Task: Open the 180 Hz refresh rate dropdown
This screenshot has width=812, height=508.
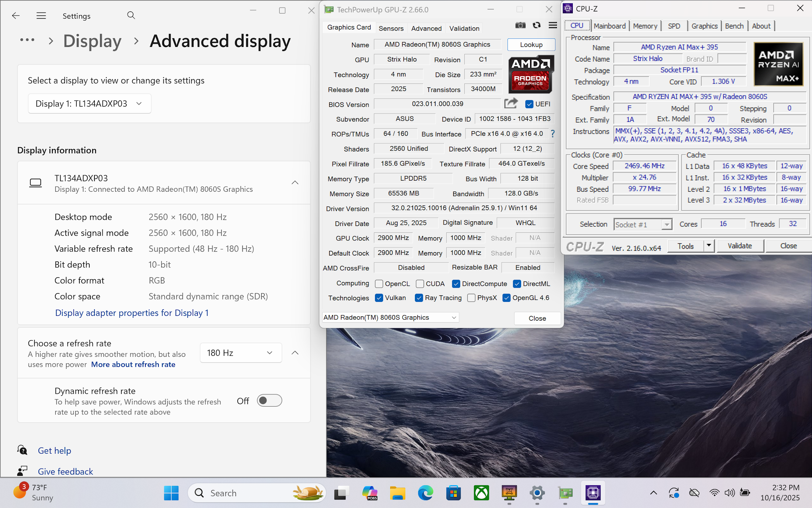Action: [241, 353]
